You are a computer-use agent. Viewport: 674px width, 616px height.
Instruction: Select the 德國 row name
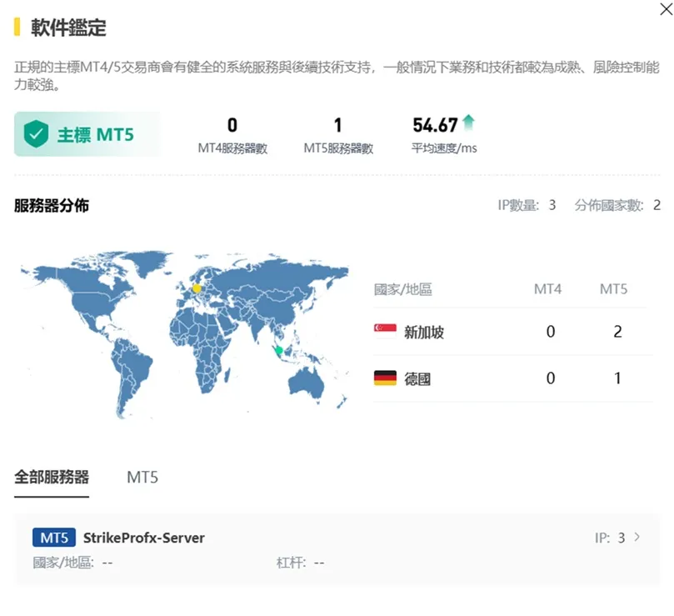point(417,379)
